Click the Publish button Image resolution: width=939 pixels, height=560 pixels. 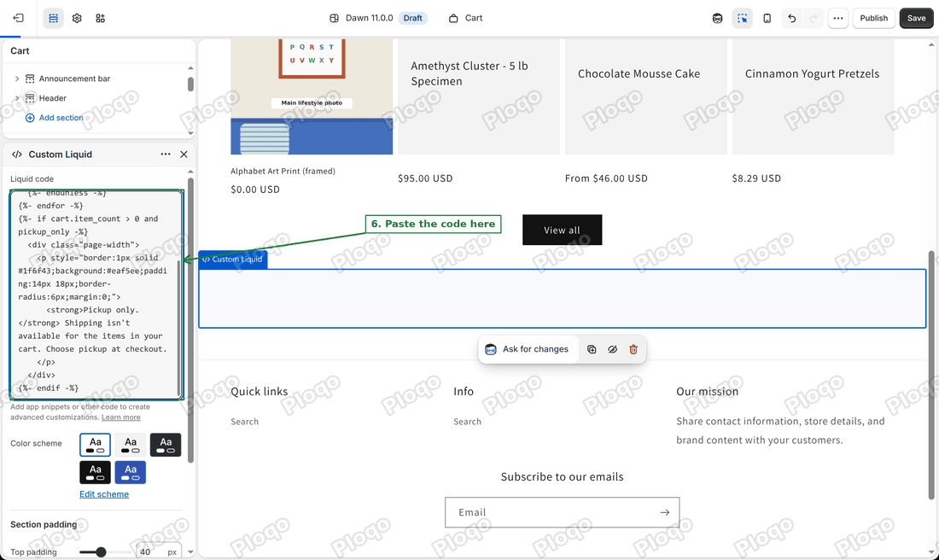(x=874, y=18)
